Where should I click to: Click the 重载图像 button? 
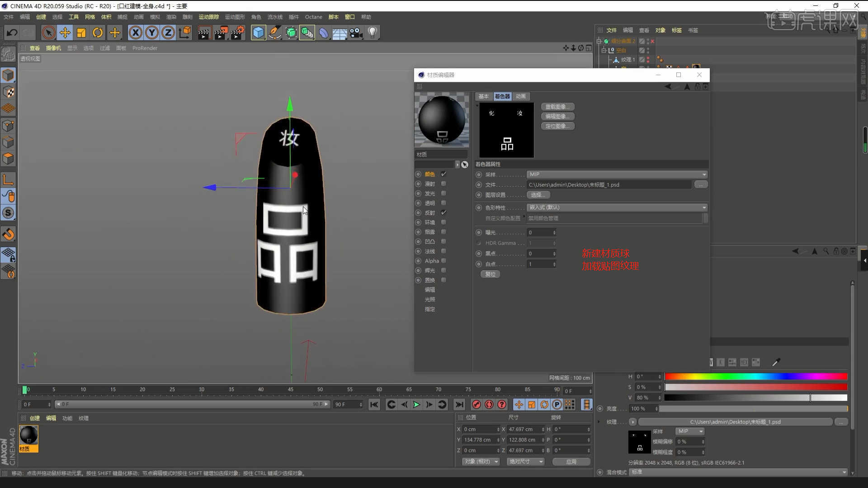(x=558, y=107)
